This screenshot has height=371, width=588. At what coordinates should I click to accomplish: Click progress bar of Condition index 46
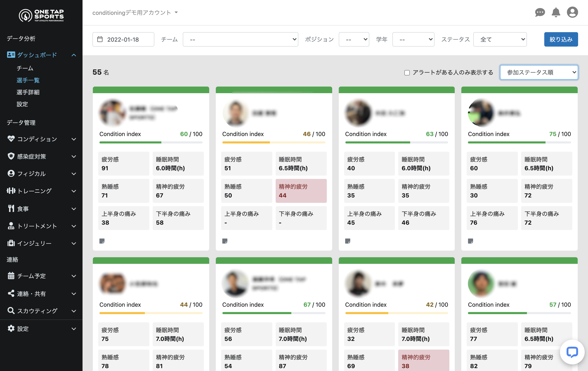pyautogui.click(x=274, y=142)
